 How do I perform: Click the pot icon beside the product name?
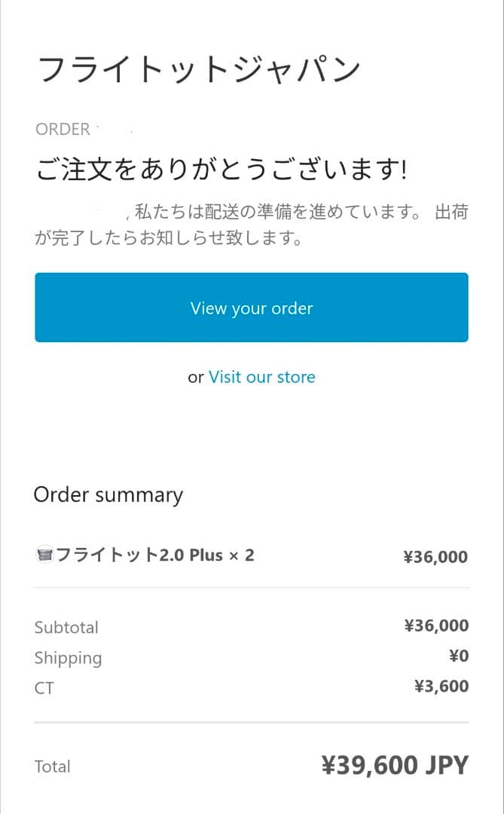coord(44,555)
